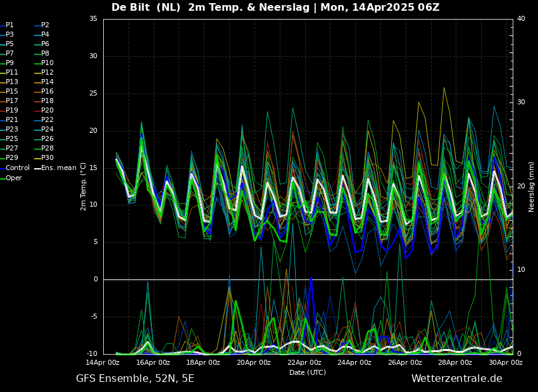Click the 16Apr 00z date tick label
The height and width of the screenshot is (392, 538).
(x=153, y=363)
